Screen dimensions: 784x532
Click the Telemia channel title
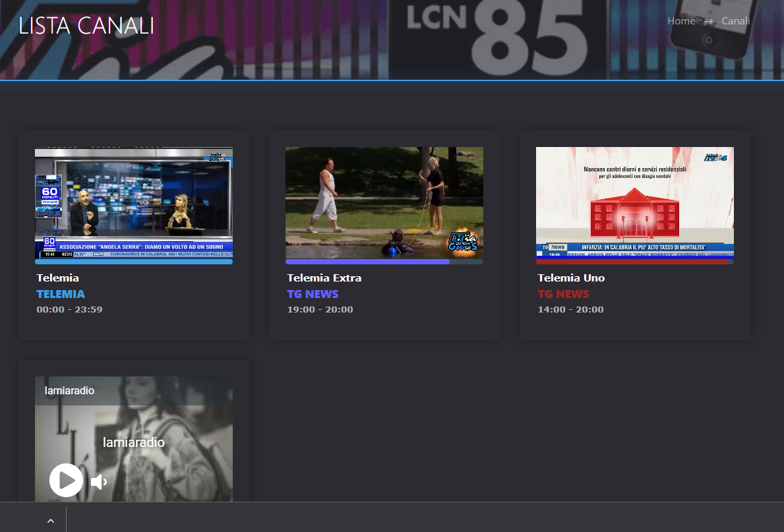pos(57,278)
